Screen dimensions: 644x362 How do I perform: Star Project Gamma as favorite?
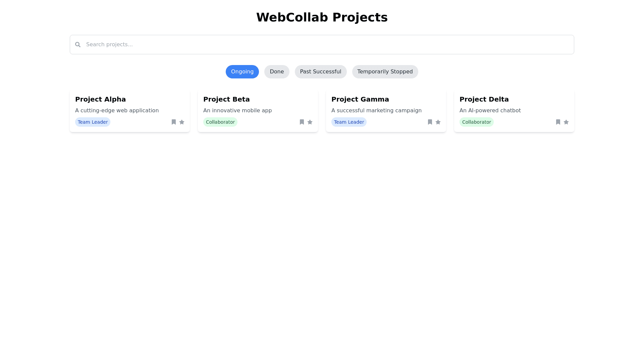point(438,122)
